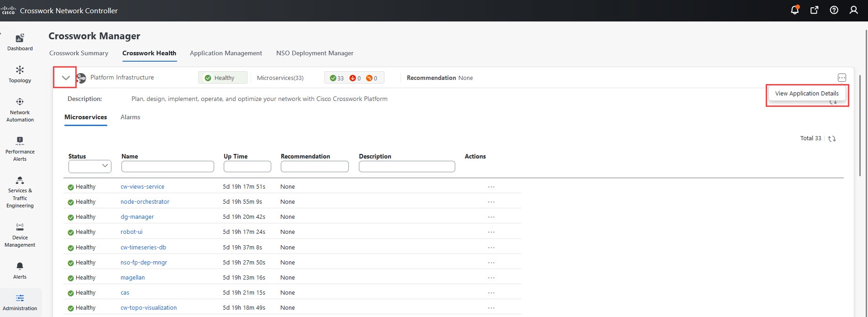Image resolution: width=868 pixels, height=317 pixels.
Task: Collapse the Platform Infrastructure section chevron
Action: [x=66, y=78]
